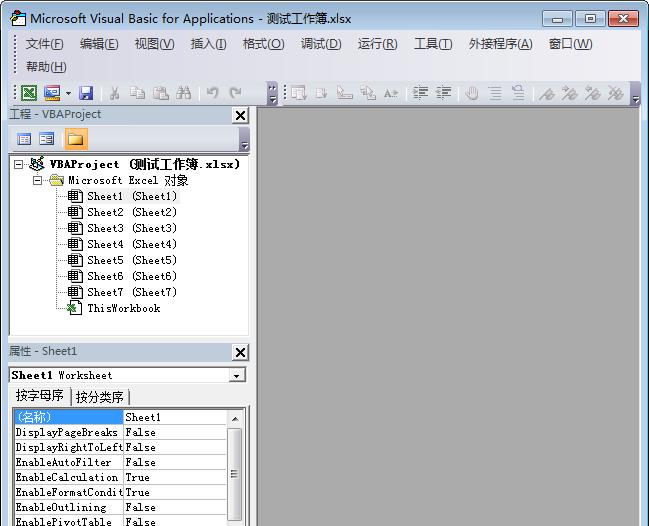The image size is (649, 526).
Task: Click the Insert UserForm toolbar icon
Action: (x=52, y=93)
